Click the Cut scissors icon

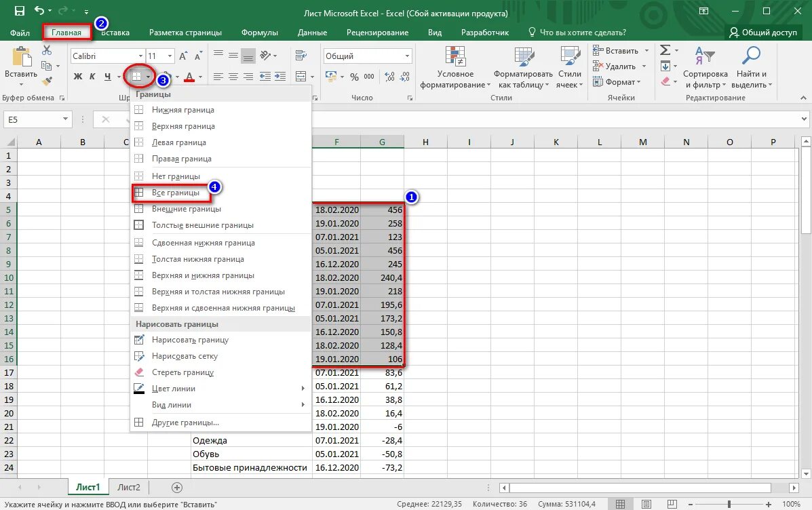point(47,50)
